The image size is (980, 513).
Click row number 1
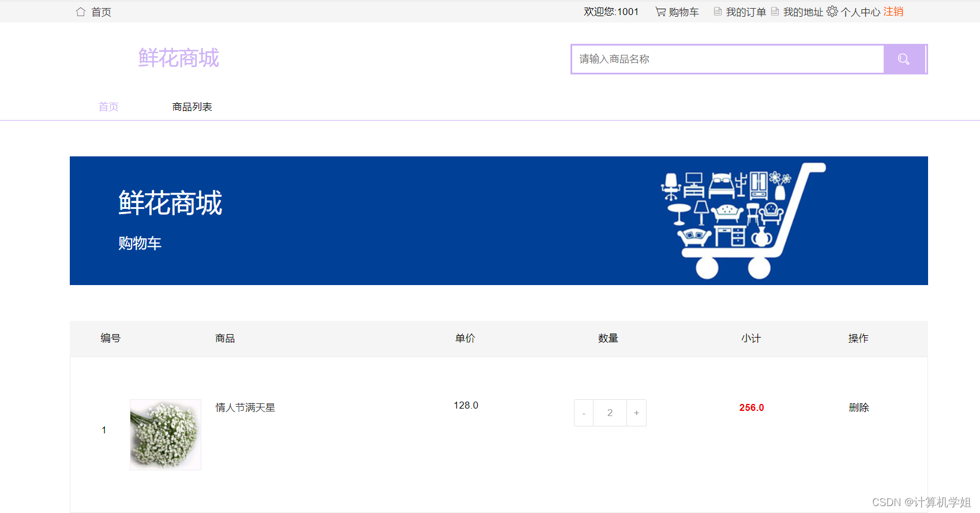(104, 430)
